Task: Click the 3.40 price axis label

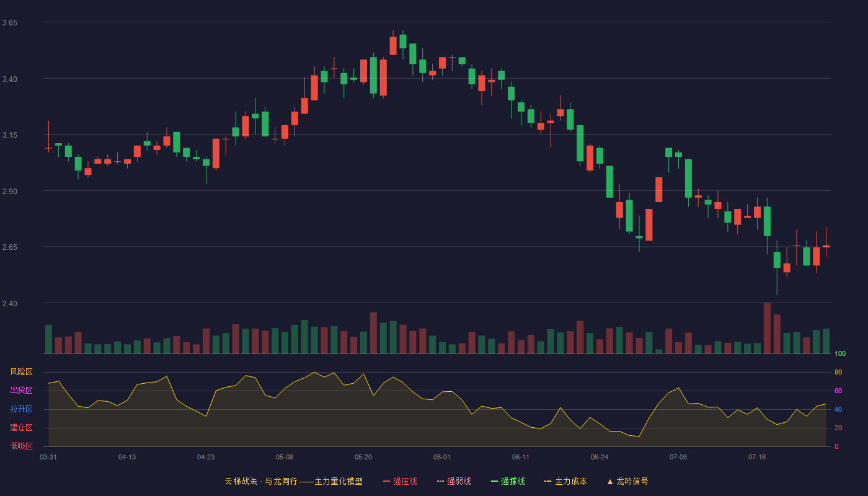Action: 10,79
